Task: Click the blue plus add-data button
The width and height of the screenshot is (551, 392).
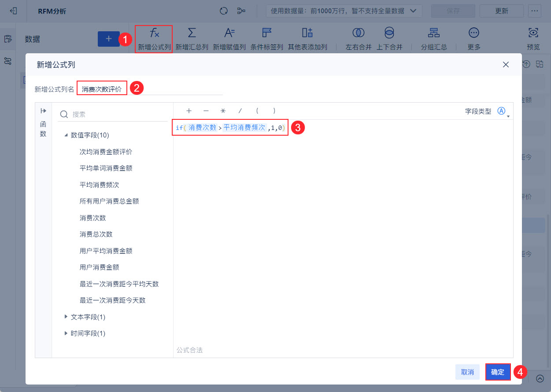Action: pyautogui.click(x=109, y=39)
